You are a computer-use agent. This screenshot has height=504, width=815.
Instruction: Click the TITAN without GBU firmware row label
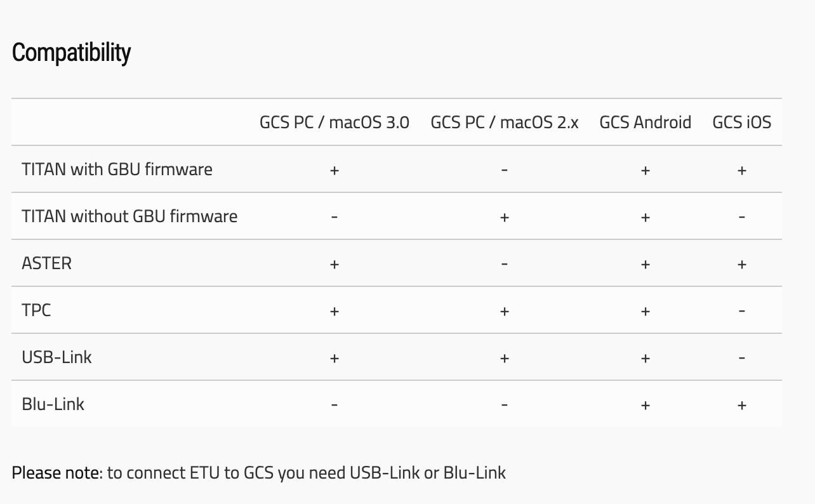click(129, 216)
